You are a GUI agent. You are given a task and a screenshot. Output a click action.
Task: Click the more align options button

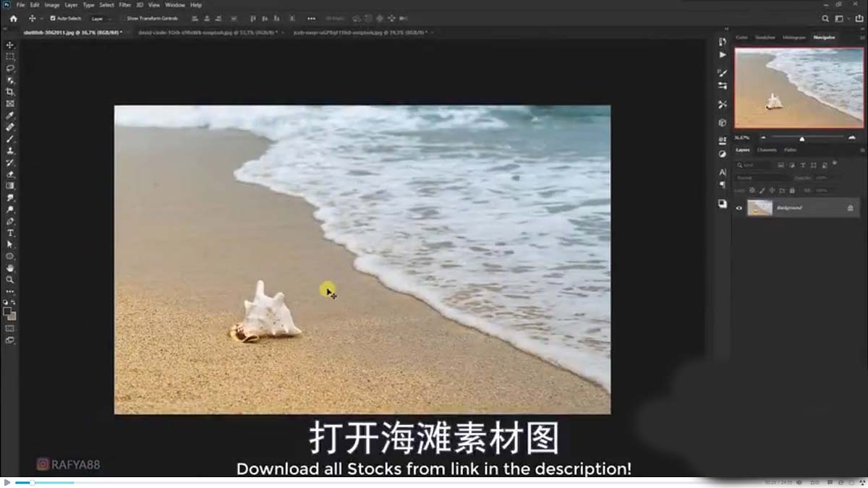[311, 19]
